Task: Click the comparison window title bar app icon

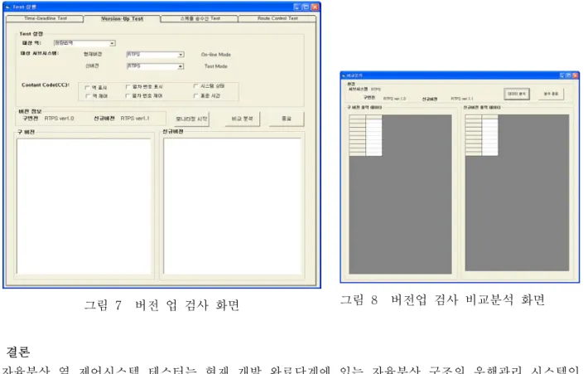Action: click(344, 75)
